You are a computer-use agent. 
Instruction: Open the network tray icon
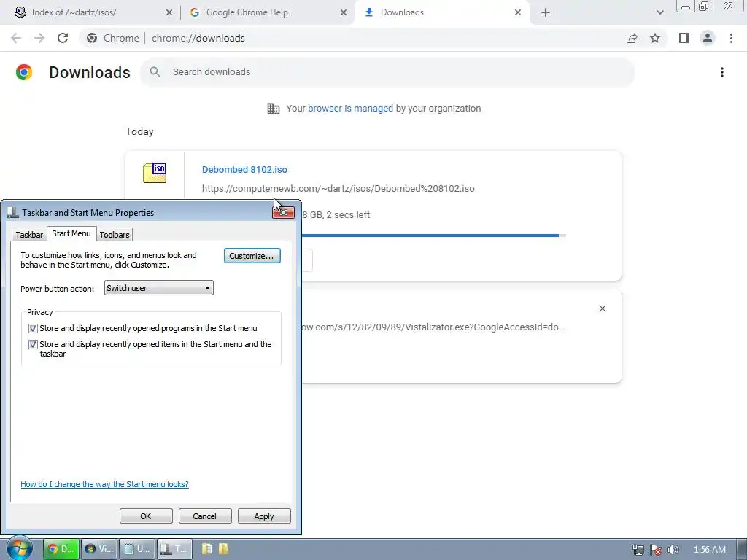click(x=638, y=550)
